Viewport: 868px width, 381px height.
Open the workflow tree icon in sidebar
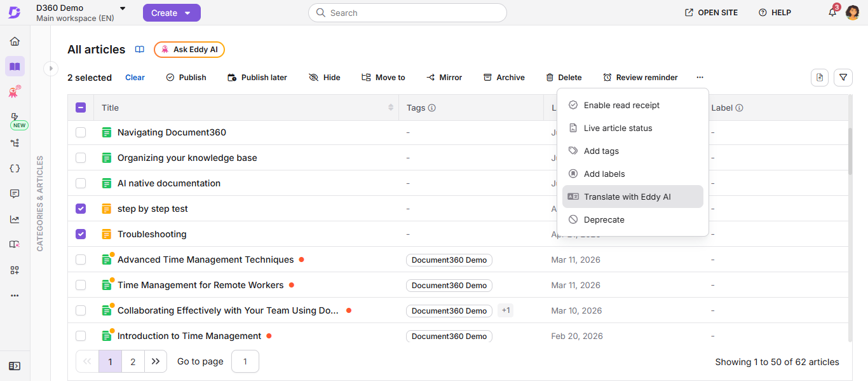coord(15,143)
